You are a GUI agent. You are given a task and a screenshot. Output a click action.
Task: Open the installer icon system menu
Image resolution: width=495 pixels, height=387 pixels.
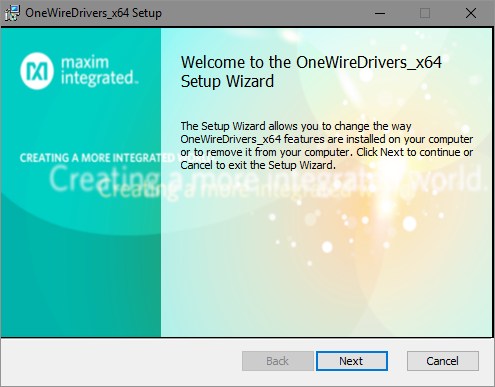pyautogui.click(x=12, y=13)
